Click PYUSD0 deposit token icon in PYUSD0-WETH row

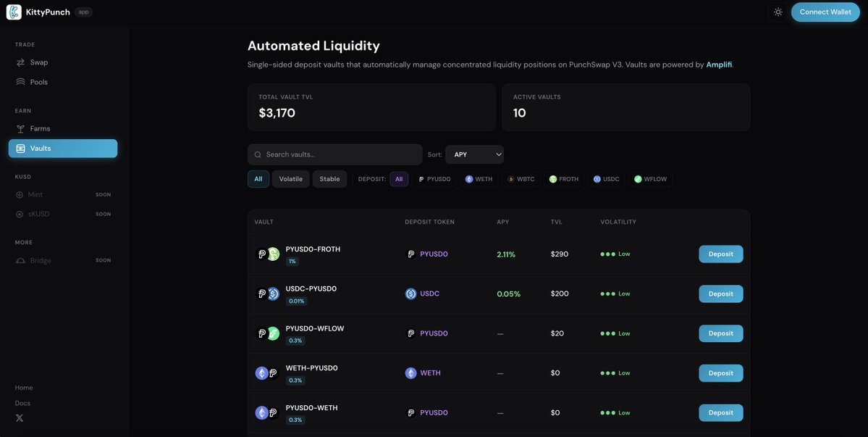(410, 412)
